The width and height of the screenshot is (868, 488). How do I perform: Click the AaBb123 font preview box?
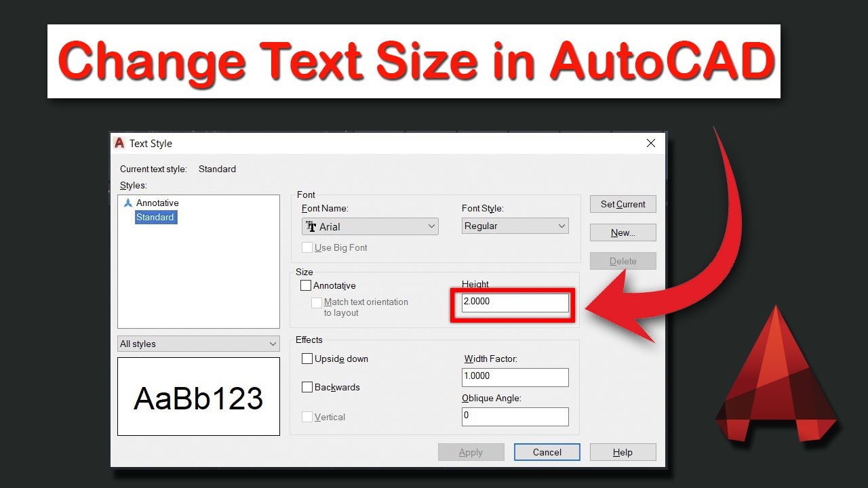(199, 396)
